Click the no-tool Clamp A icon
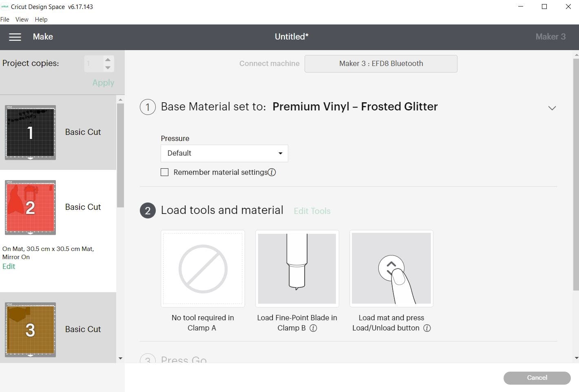Image resolution: width=579 pixels, height=392 pixels. pyautogui.click(x=203, y=269)
